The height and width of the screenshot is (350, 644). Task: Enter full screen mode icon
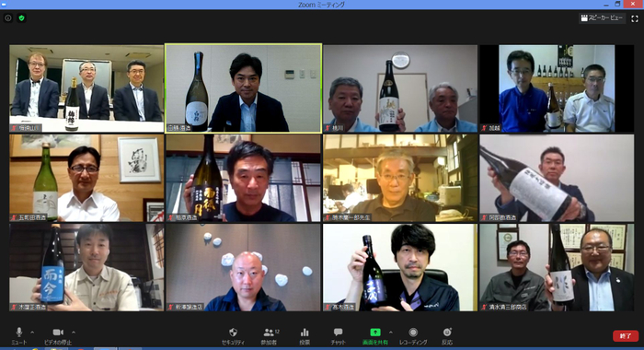pyautogui.click(x=635, y=18)
